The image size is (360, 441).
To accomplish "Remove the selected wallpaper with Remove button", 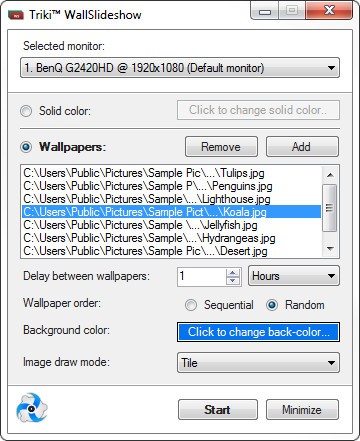I will tap(221, 147).
